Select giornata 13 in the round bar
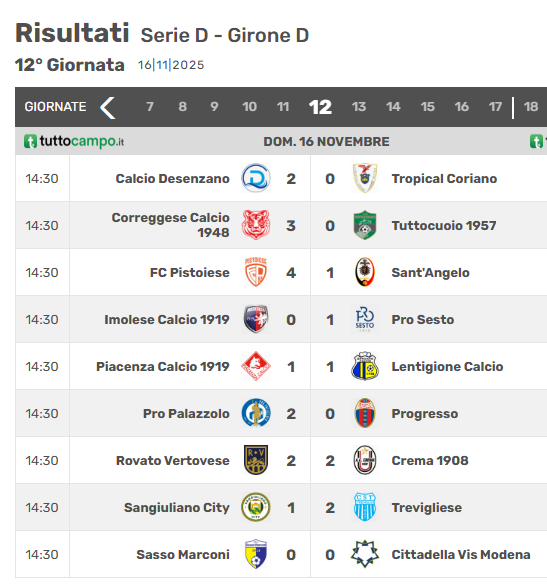Viewport: 547px width, 587px height. point(359,107)
